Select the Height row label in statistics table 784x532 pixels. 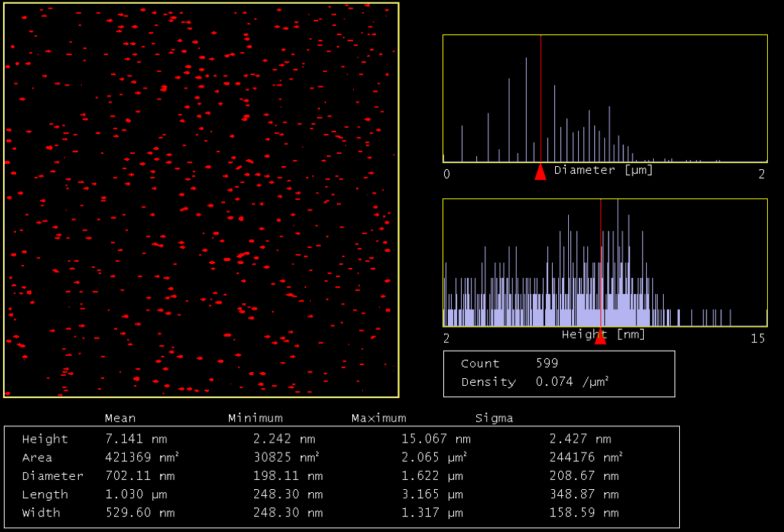(x=45, y=439)
